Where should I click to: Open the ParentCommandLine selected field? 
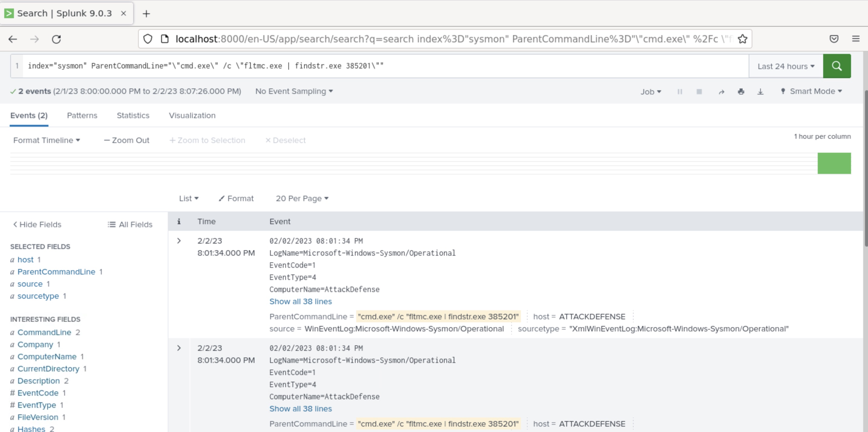tap(56, 272)
